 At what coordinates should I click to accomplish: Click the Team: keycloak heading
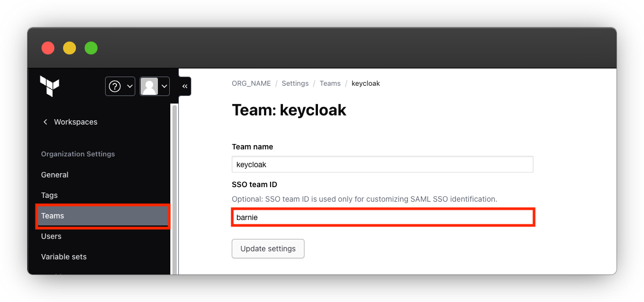(289, 110)
